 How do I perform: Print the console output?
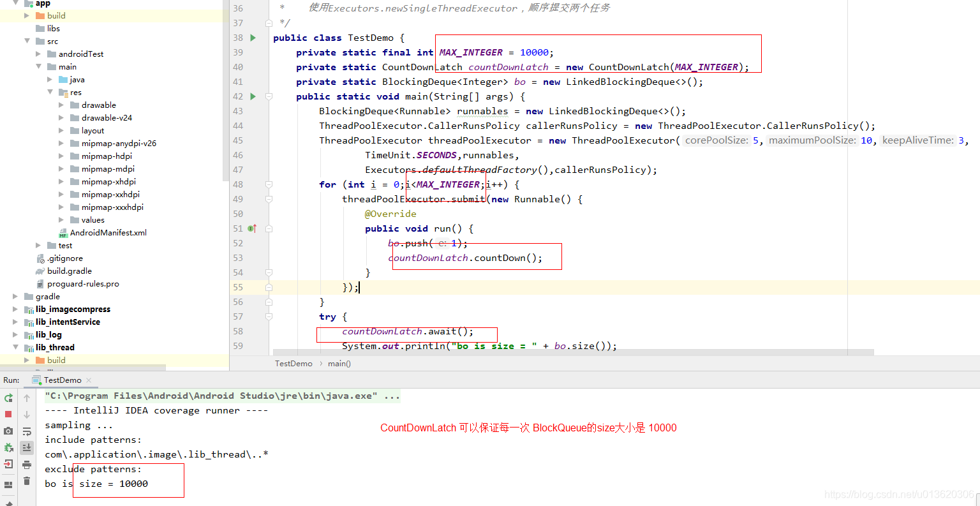click(x=26, y=465)
